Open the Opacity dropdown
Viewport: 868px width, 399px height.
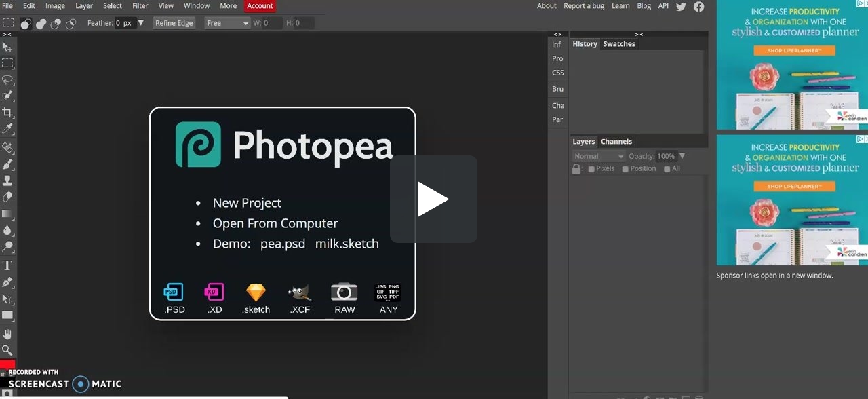pyautogui.click(x=682, y=156)
